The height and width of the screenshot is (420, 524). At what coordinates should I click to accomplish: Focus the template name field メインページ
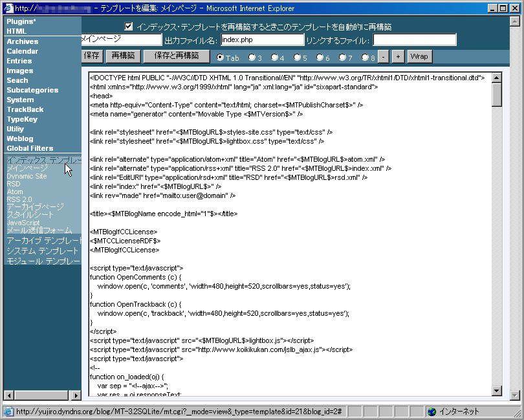point(122,39)
